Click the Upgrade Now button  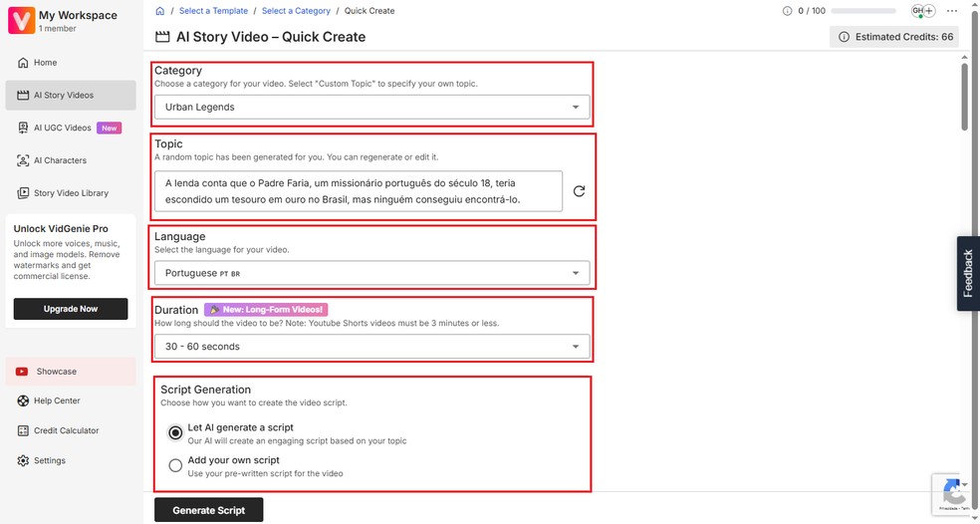71,309
